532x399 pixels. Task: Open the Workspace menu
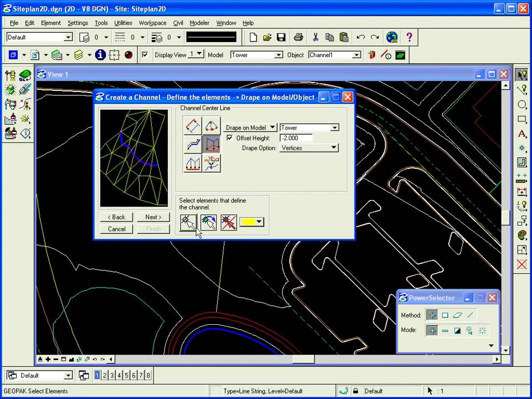(x=153, y=23)
